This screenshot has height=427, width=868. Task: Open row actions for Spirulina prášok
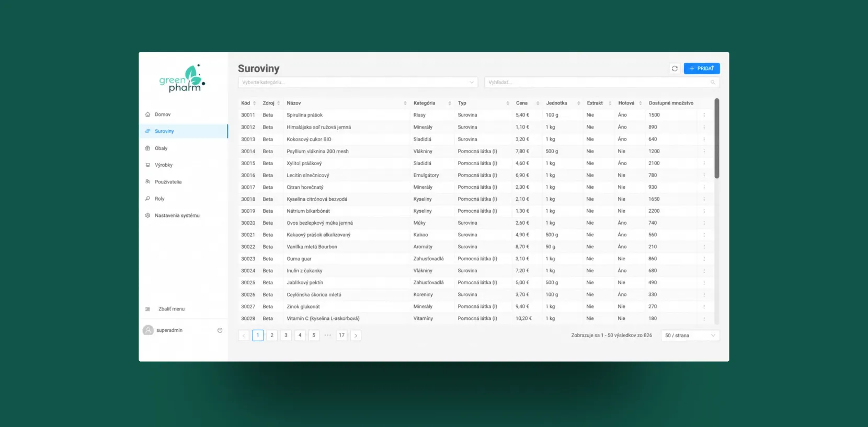(704, 115)
